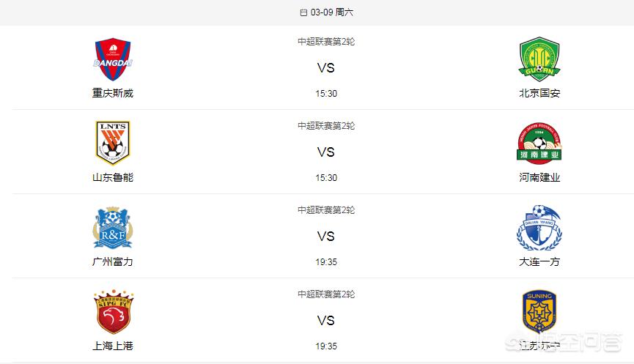Open the Henan Jianye team crest

(539, 144)
